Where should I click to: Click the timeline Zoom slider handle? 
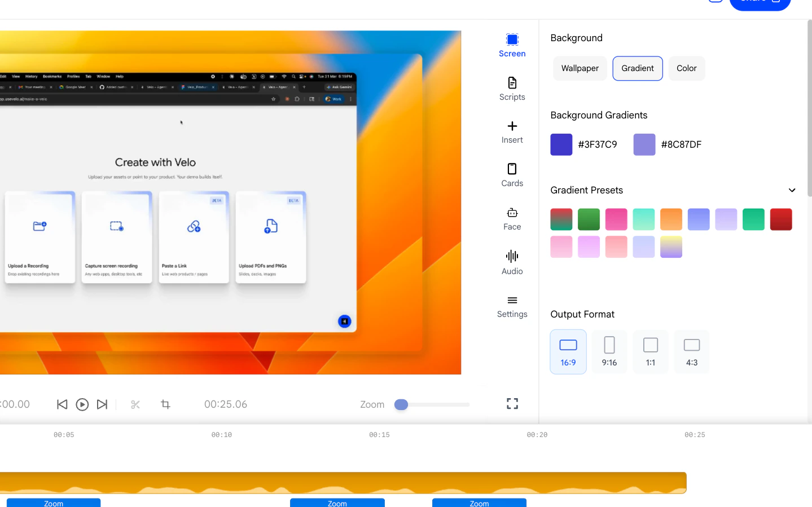click(x=401, y=404)
